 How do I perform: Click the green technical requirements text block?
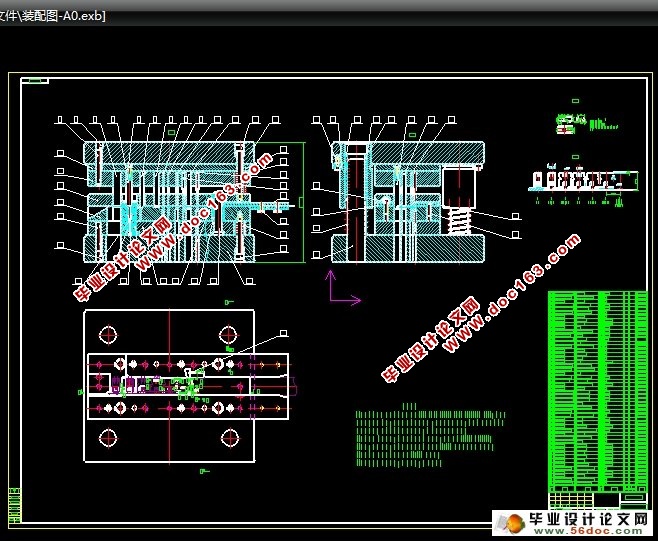pyautogui.click(x=430, y=435)
